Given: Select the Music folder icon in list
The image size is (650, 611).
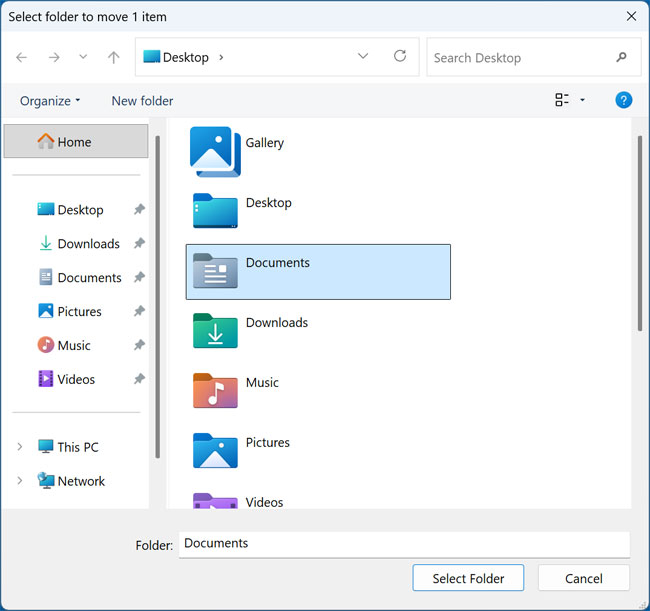Looking at the screenshot, I should [215, 390].
